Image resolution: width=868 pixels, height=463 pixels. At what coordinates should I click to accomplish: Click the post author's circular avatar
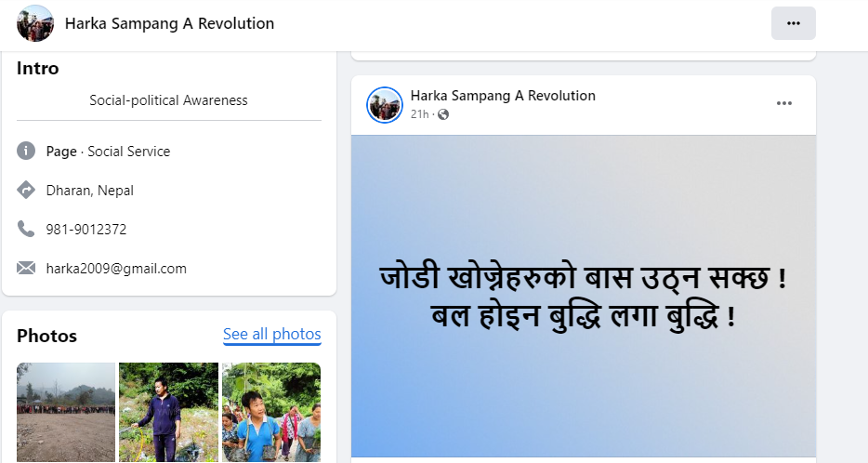(384, 105)
